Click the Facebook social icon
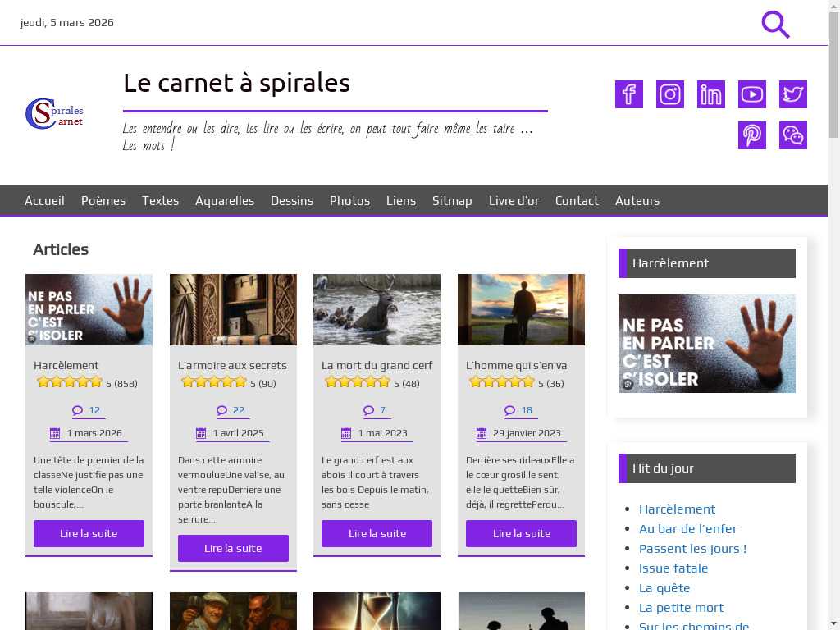The width and height of the screenshot is (840, 630). pos(629,94)
